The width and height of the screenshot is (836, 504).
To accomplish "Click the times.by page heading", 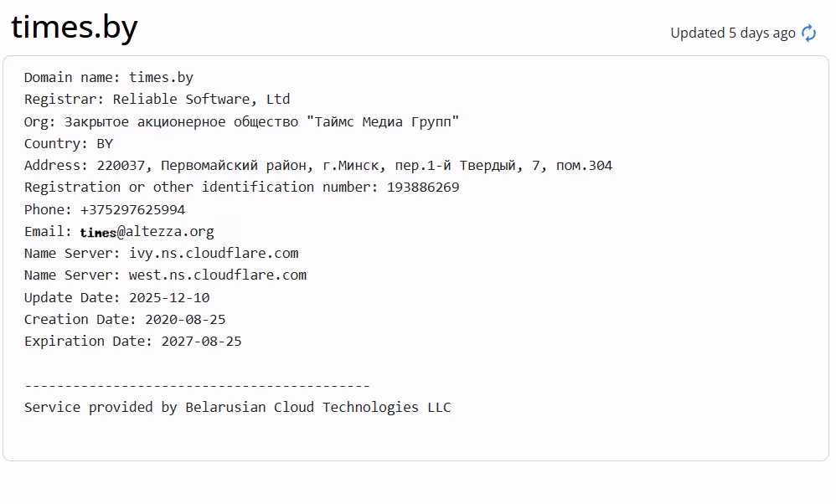I will 75,28.
